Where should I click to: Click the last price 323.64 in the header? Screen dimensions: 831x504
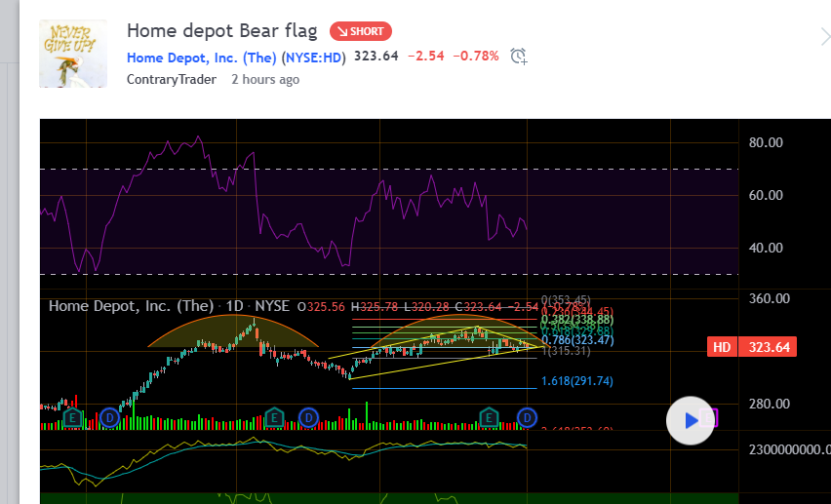click(x=376, y=57)
